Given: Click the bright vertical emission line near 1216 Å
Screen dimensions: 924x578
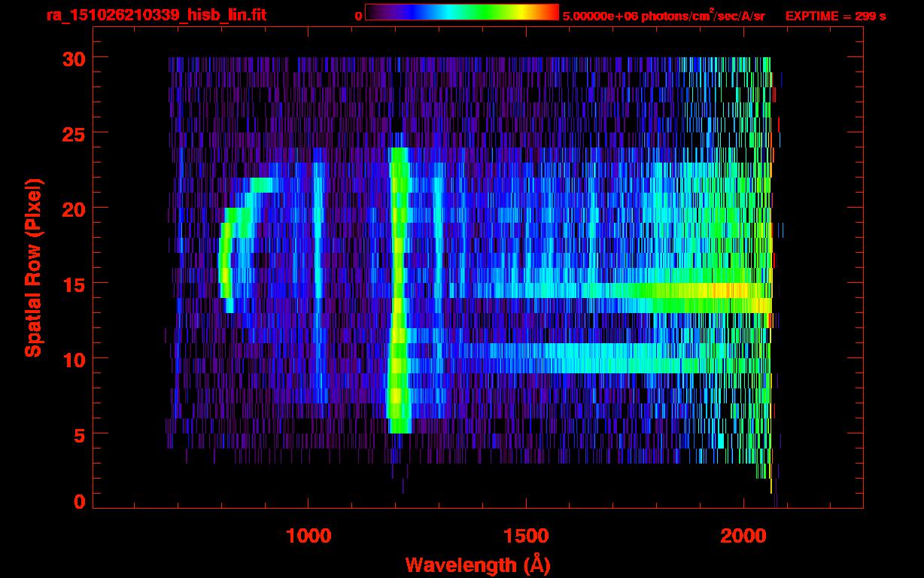Looking at the screenshot, I should click(x=398, y=290).
